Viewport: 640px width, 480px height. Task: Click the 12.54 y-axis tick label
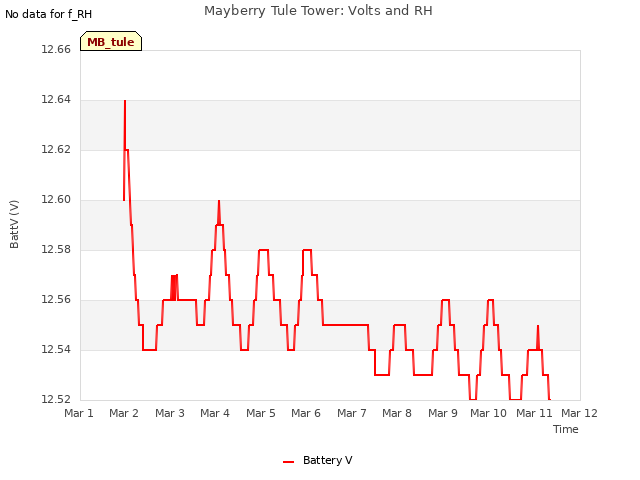[56, 349]
